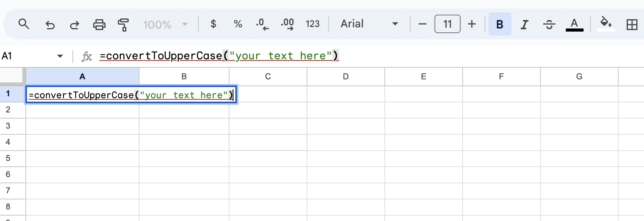Redo the last undone action
The height and width of the screenshot is (221, 644).
74,25
